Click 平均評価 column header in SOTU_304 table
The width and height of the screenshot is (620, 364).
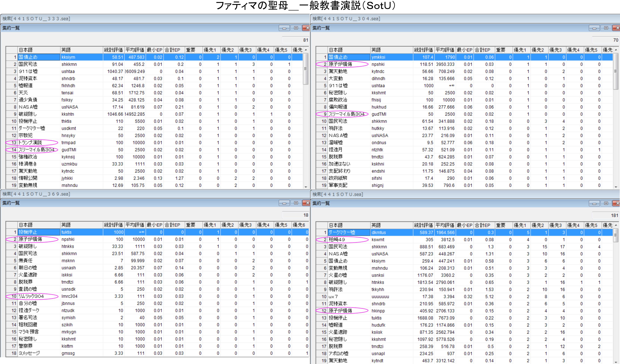445,50
